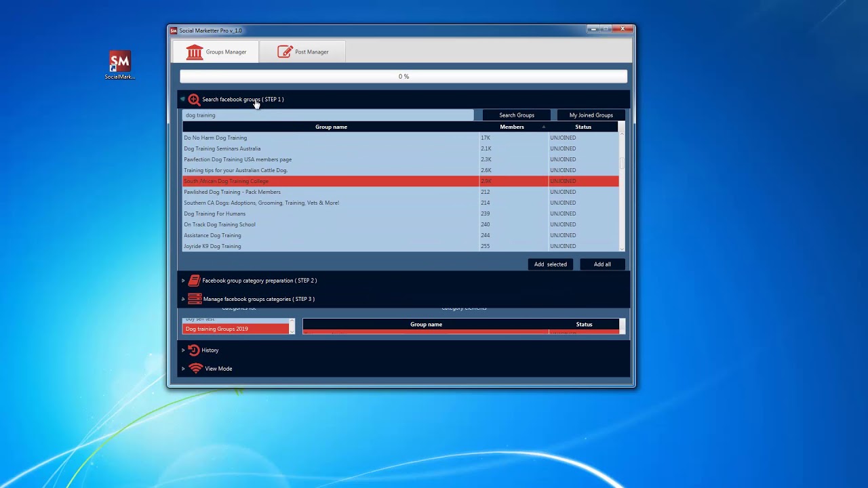Select Training tips for your Australian Cattle Dog
This screenshot has width=868, height=488.
point(401,170)
